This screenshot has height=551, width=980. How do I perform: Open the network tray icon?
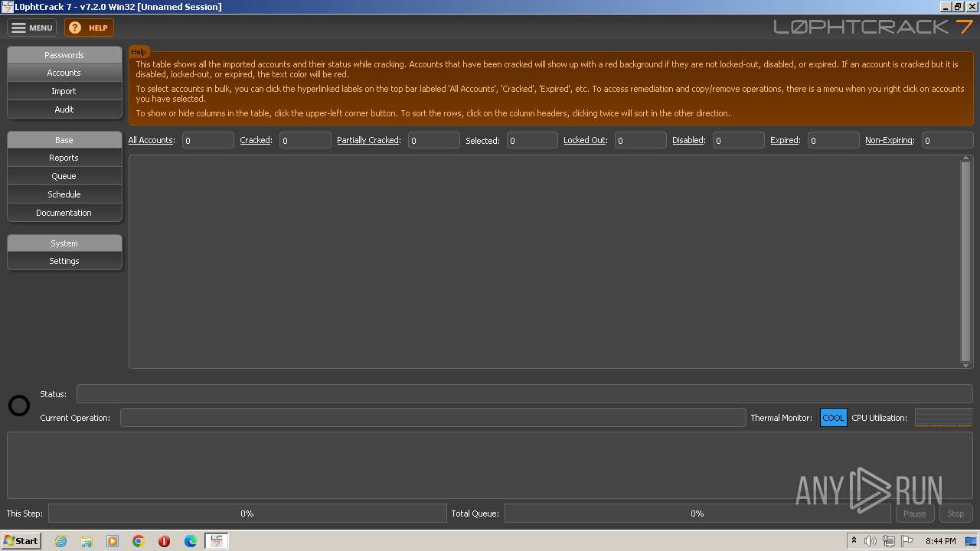pyautogui.click(x=889, y=541)
